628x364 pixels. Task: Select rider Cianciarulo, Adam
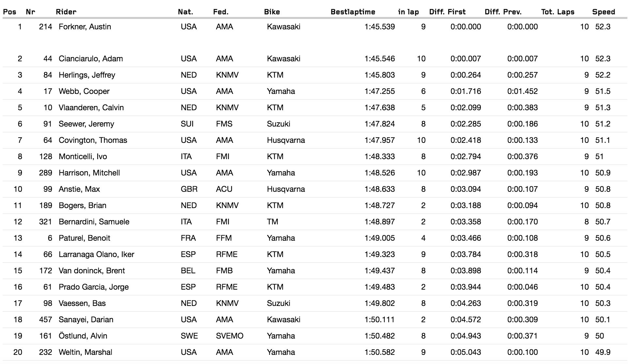[x=91, y=59]
